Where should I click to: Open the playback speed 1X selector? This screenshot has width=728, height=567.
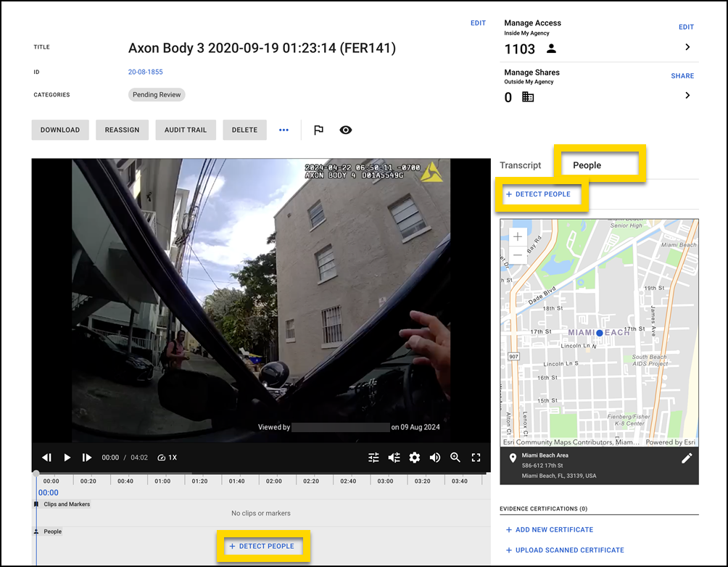(167, 458)
